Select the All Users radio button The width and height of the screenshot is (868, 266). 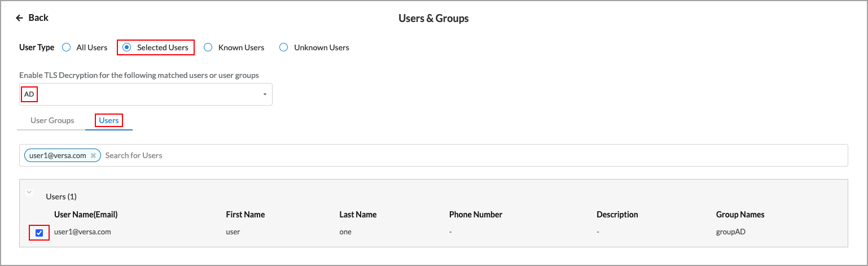66,47
